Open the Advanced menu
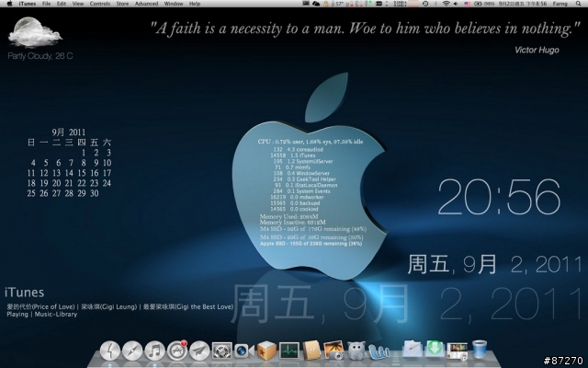 146,4
